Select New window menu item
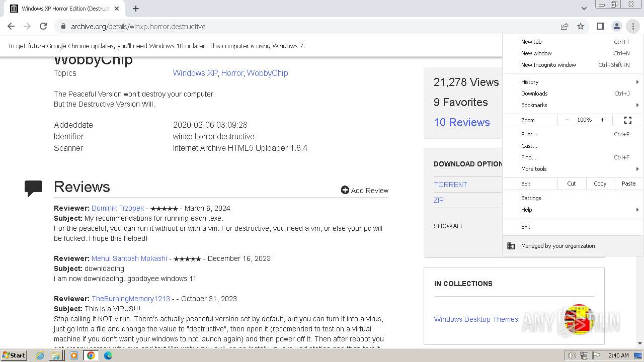Image resolution: width=644 pixels, height=362 pixels. point(573,53)
